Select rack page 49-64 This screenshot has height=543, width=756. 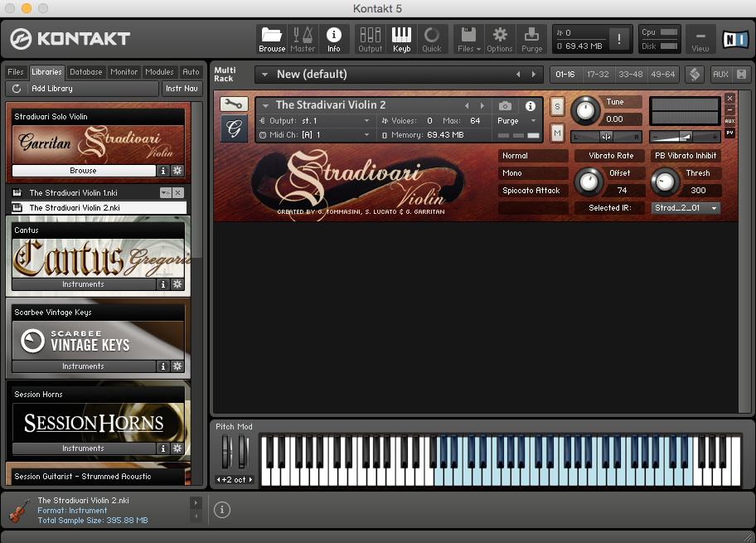[x=663, y=75]
